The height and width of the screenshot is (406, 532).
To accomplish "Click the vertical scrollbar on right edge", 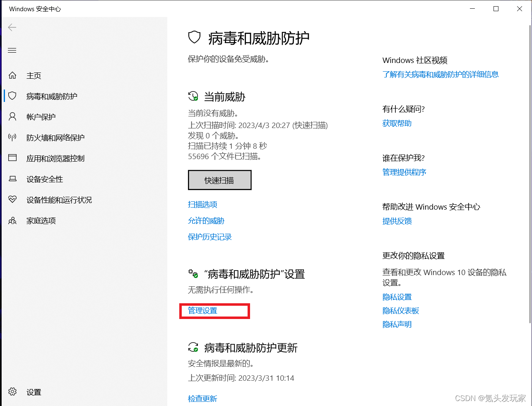I will pyautogui.click(x=530, y=174).
